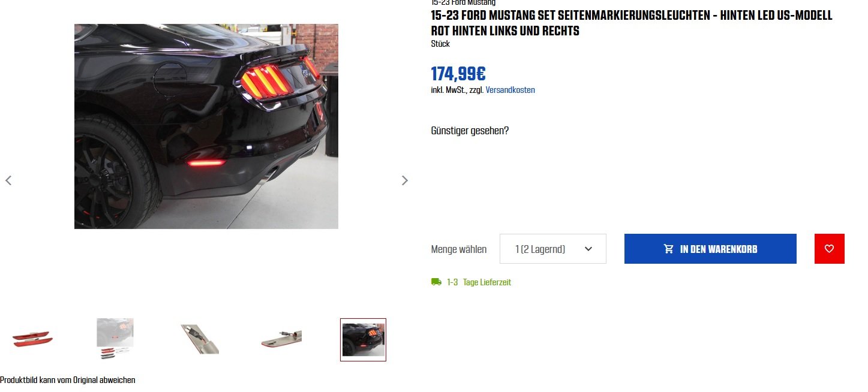Screen dimensions: 868x392
Task: Expand quantity selector via its chevron arrow
Action: 588,249
